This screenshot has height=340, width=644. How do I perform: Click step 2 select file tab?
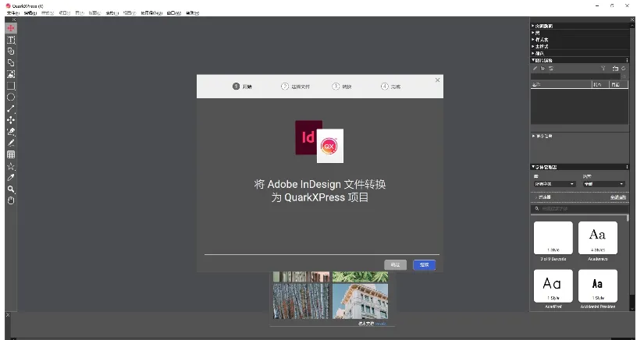click(295, 87)
